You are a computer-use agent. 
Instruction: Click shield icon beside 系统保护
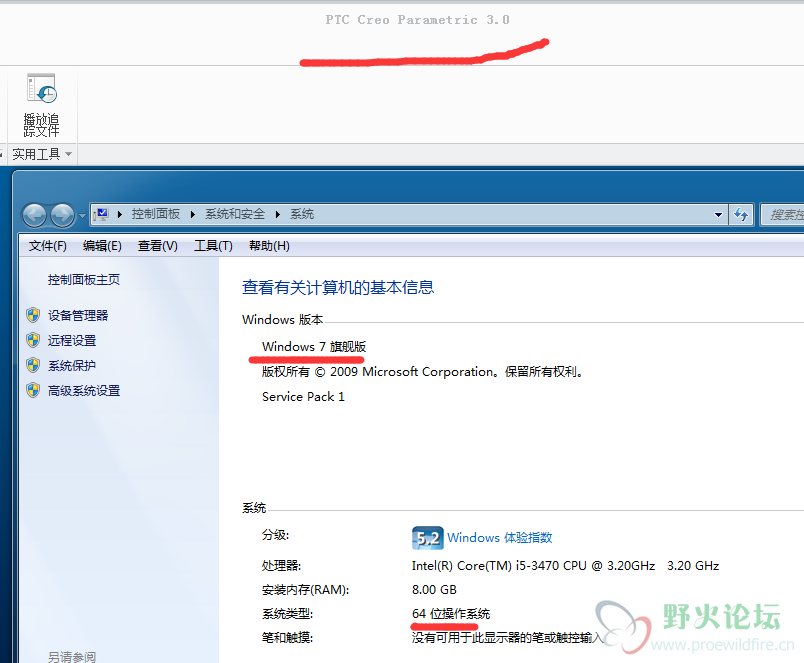pos(33,365)
